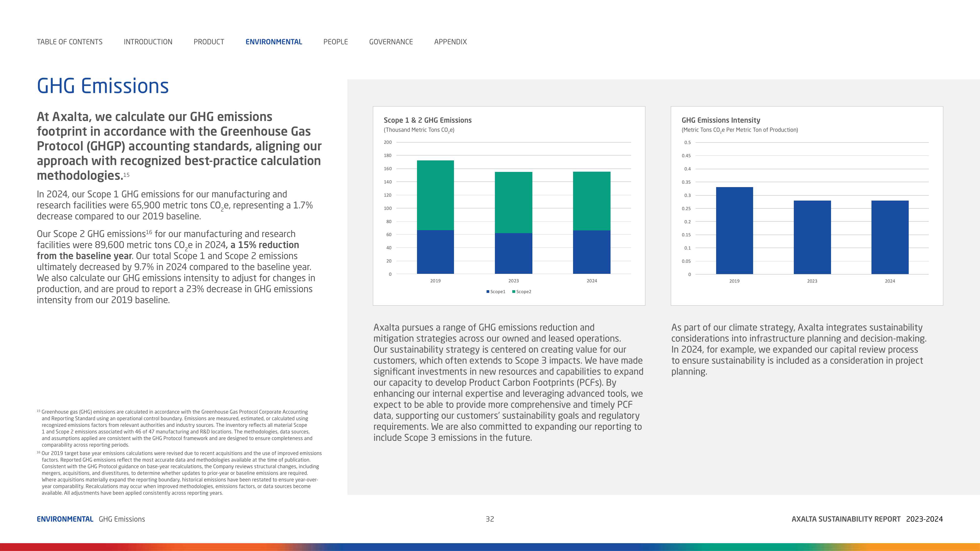Click footnote 15 superscript after 'methodologies.'
The image size is (980, 551).
(127, 175)
